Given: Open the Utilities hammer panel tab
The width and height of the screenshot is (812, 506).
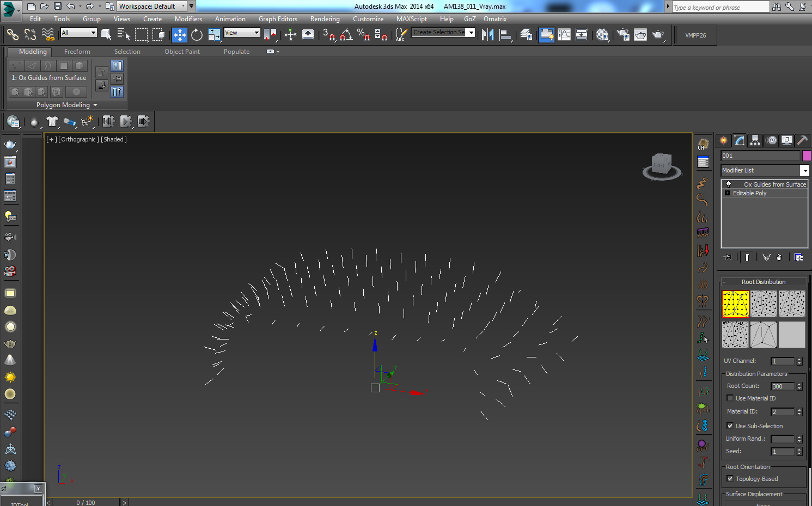Looking at the screenshot, I should coord(802,140).
